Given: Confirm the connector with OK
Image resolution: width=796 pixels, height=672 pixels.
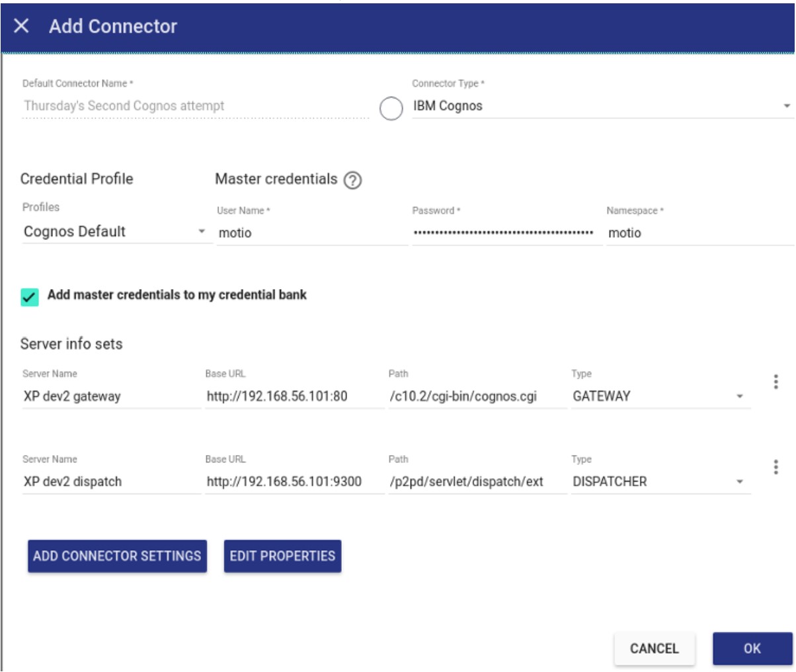Looking at the screenshot, I should 752,648.
